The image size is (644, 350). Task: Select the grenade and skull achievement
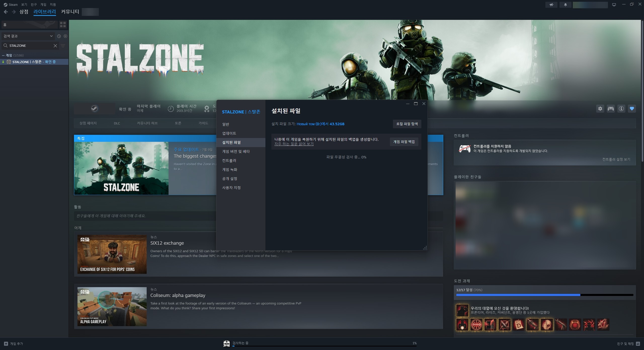547,325
